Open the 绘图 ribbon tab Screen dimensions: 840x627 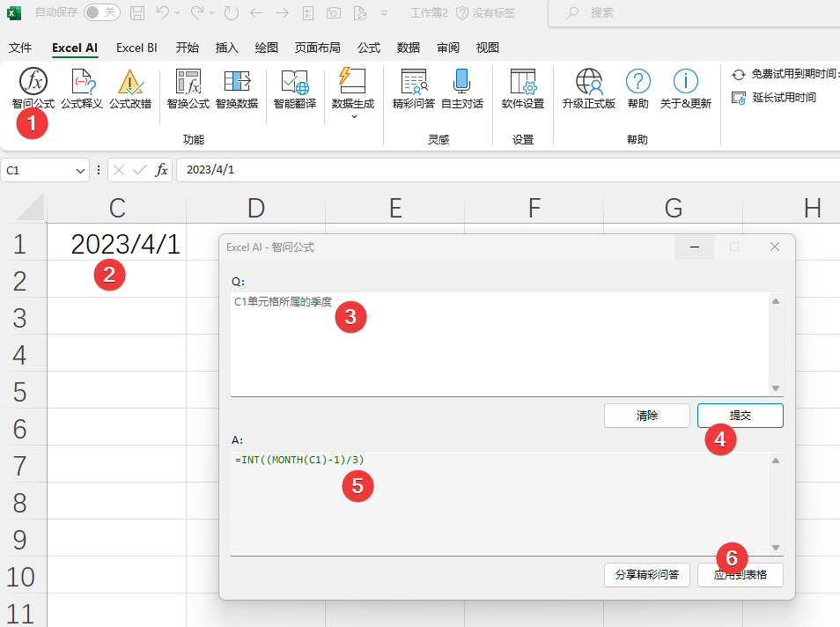[266, 48]
